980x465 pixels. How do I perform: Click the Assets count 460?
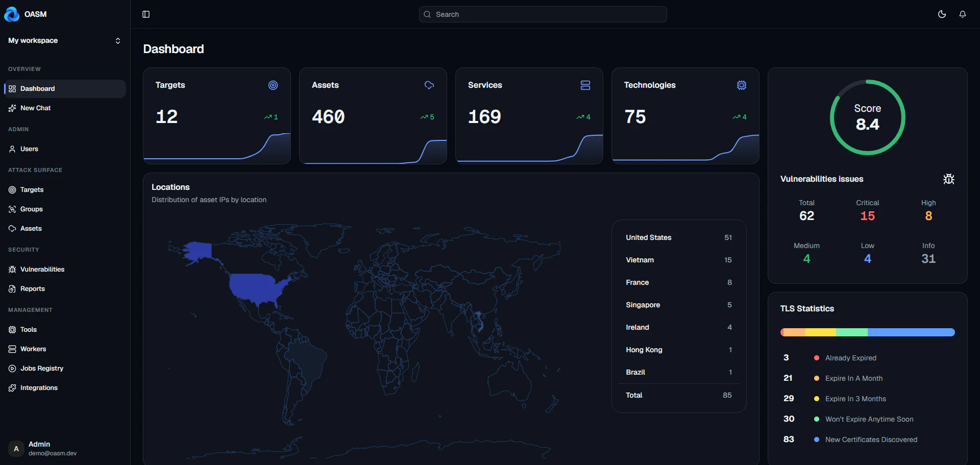pyautogui.click(x=329, y=117)
